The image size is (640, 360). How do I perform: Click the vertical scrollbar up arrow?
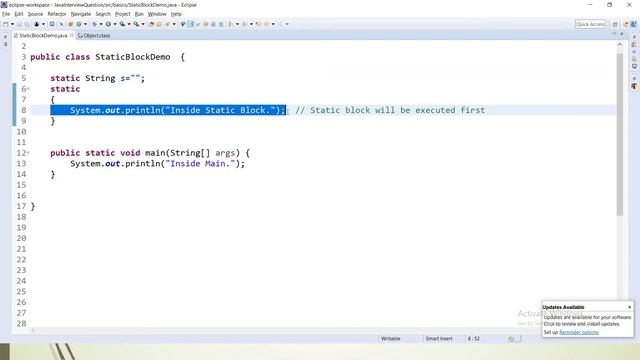click(x=620, y=44)
